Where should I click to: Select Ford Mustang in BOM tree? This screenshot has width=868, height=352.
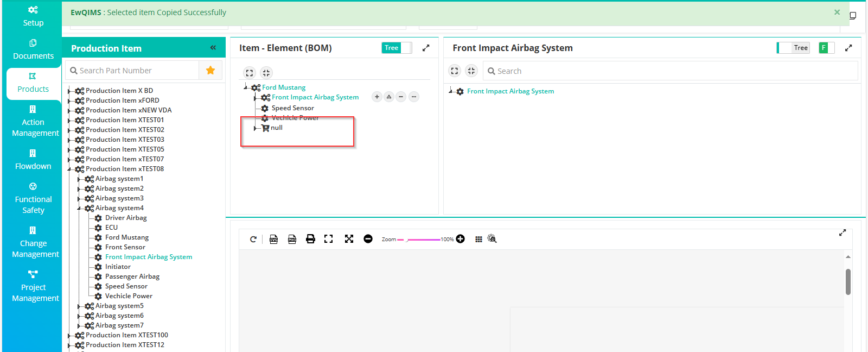[284, 87]
